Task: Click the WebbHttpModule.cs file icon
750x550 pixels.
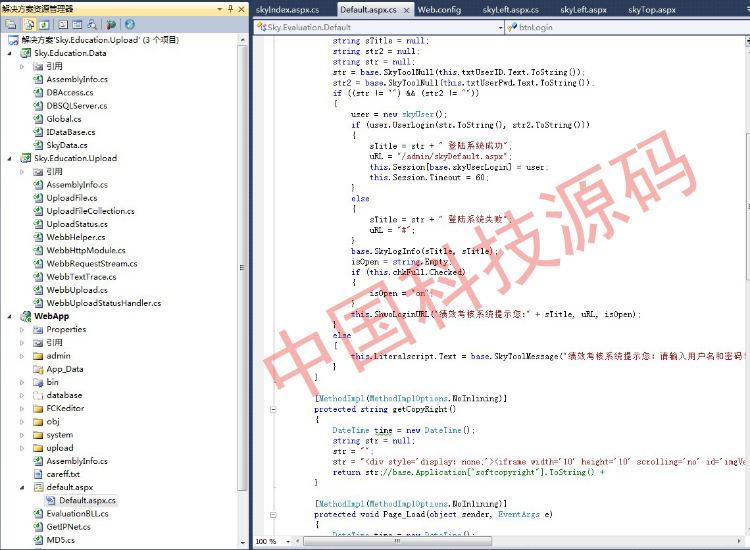Action: (x=38, y=251)
